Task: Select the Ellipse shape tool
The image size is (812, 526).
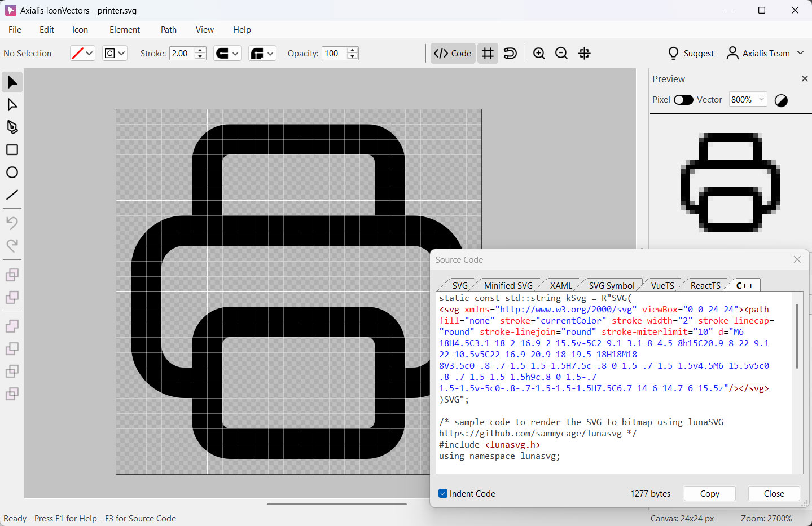Action: tap(12, 173)
